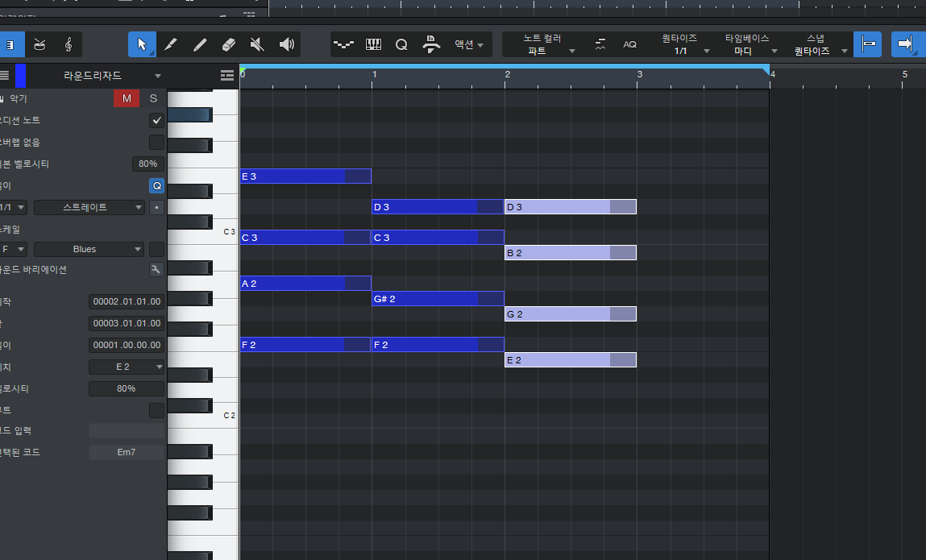Toggle the Solo (S) button for the instrument
This screenshot has height=560, width=926.
[x=153, y=98]
